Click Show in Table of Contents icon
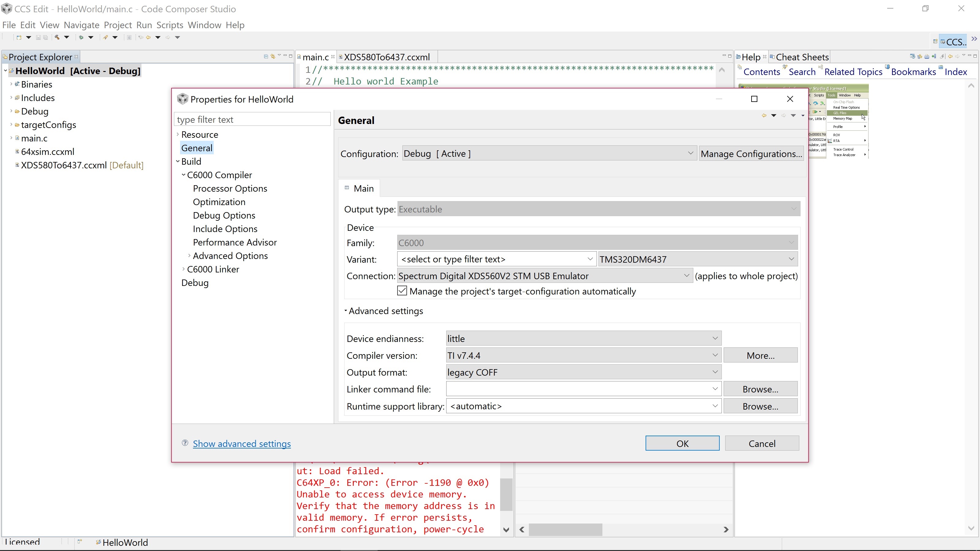This screenshot has height=551, width=980. pos(919,56)
